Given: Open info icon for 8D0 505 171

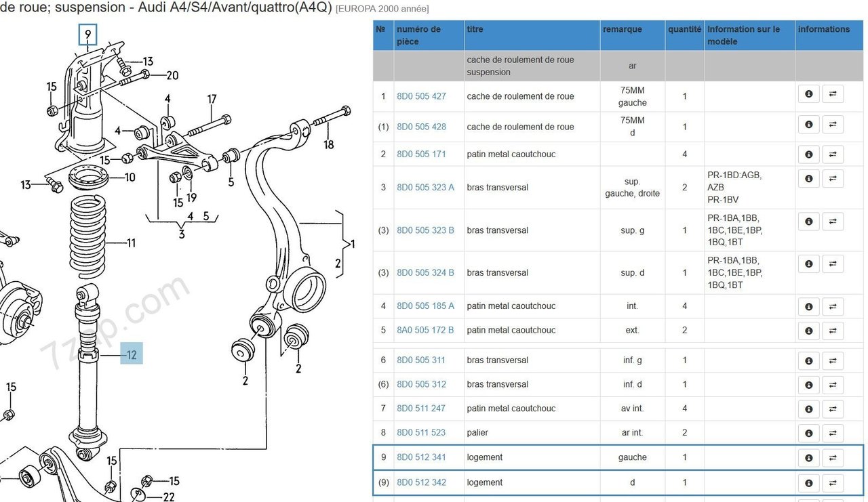Looking at the screenshot, I should (808, 154).
